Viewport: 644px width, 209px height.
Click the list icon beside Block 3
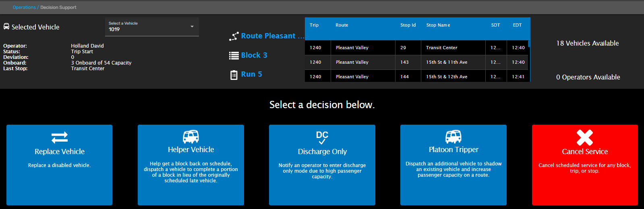(234, 56)
